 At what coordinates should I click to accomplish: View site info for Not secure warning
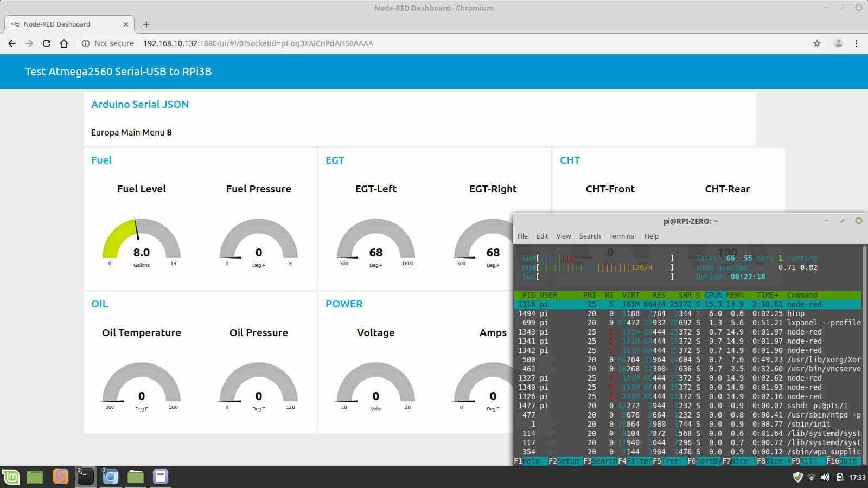point(107,43)
